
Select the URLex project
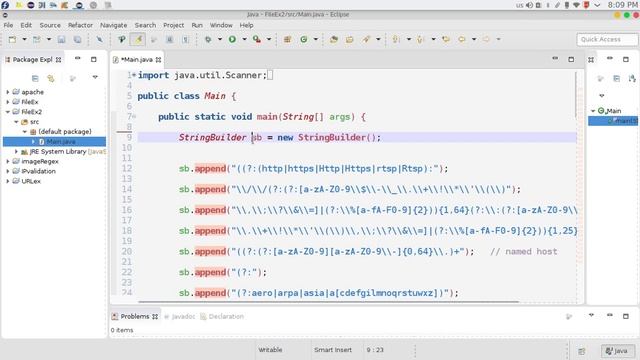coord(31,181)
